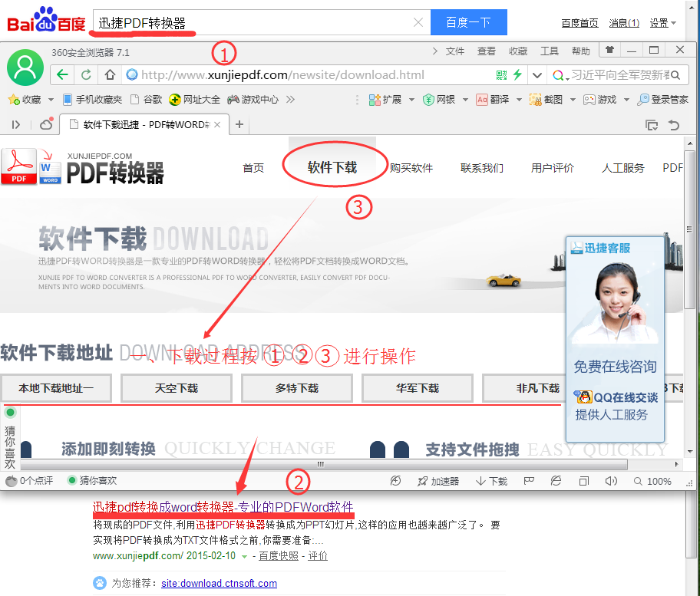Expand the 游戏 dropdown arrow
Screen dimensions: 700x596
626,100
